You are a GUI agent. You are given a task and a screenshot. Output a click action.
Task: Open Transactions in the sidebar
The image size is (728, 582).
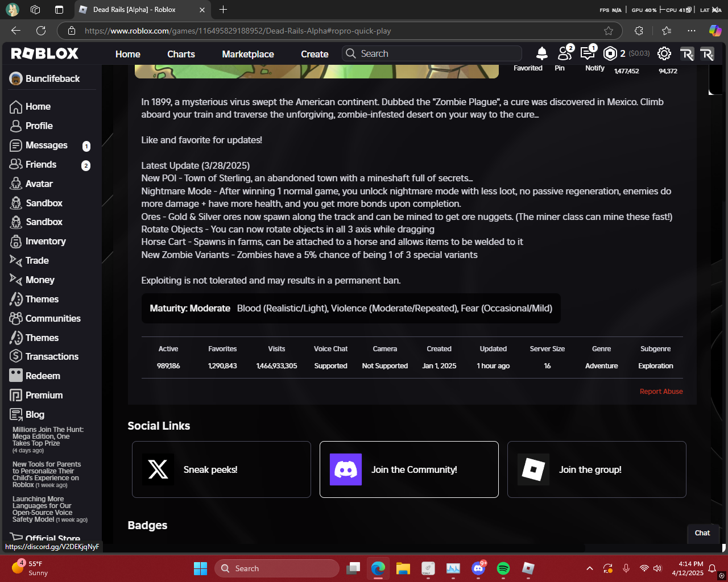[52, 356]
